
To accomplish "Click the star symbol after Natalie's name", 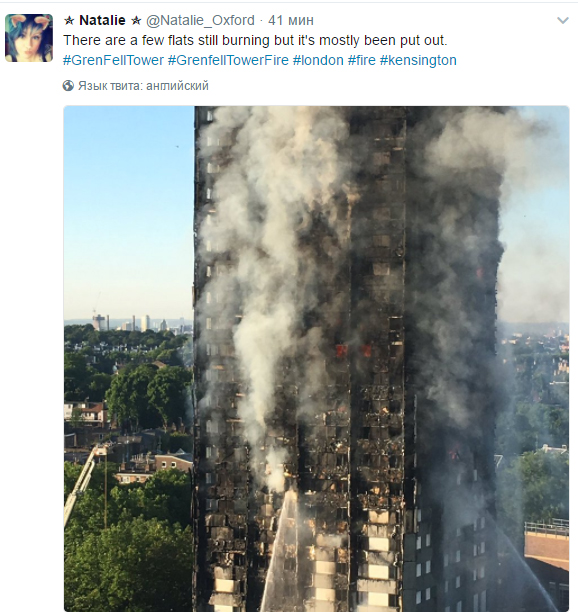I will point(136,21).
